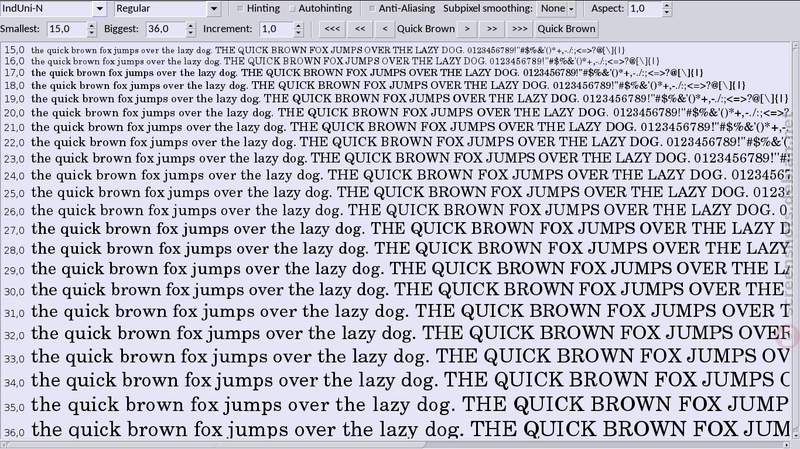Select the 34,0 size sample row
Viewport: 800px width, 449px height.
click(x=396, y=381)
